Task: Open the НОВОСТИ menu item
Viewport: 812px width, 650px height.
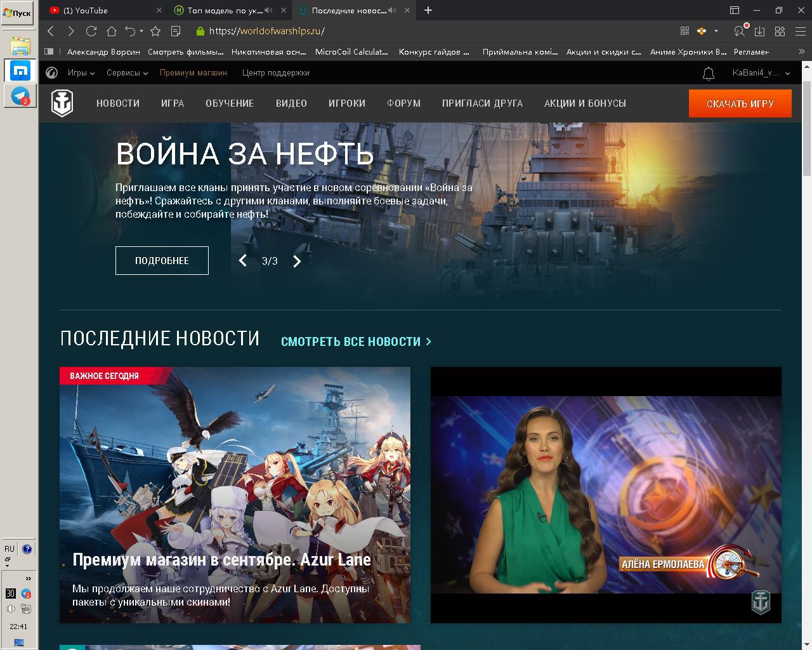Action: click(118, 103)
